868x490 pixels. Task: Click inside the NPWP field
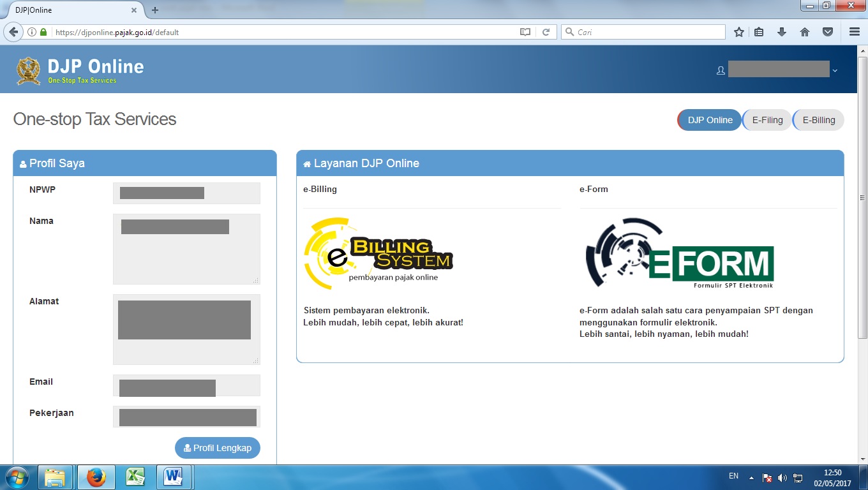coord(186,193)
